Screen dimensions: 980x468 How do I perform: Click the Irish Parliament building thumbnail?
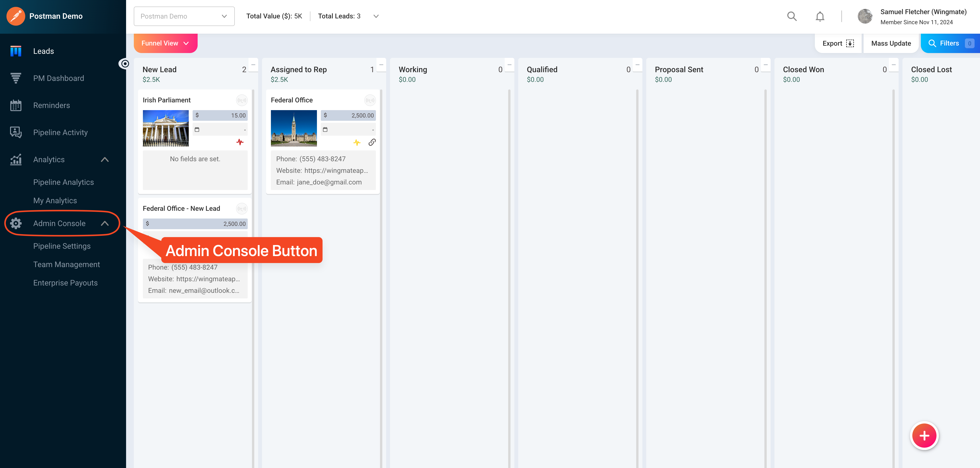[x=166, y=128]
